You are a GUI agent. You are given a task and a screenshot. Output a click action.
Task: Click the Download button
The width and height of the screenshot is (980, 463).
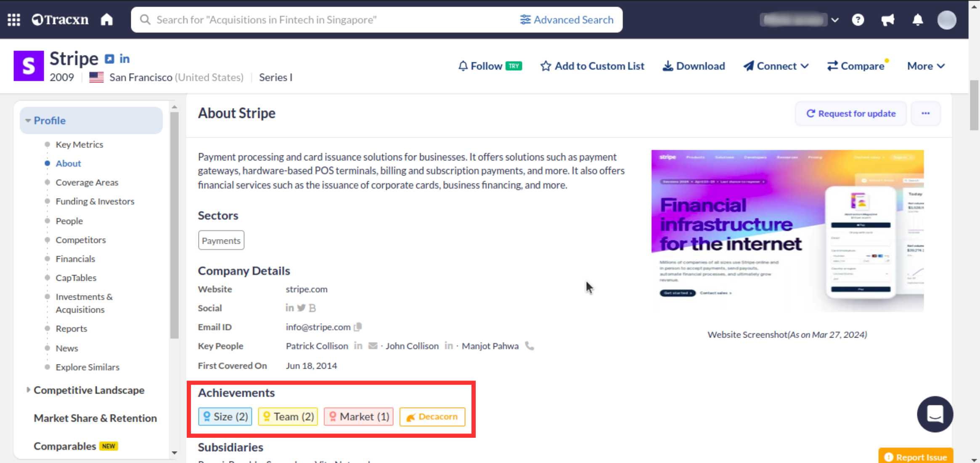pyautogui.click(x=694, y=66)
